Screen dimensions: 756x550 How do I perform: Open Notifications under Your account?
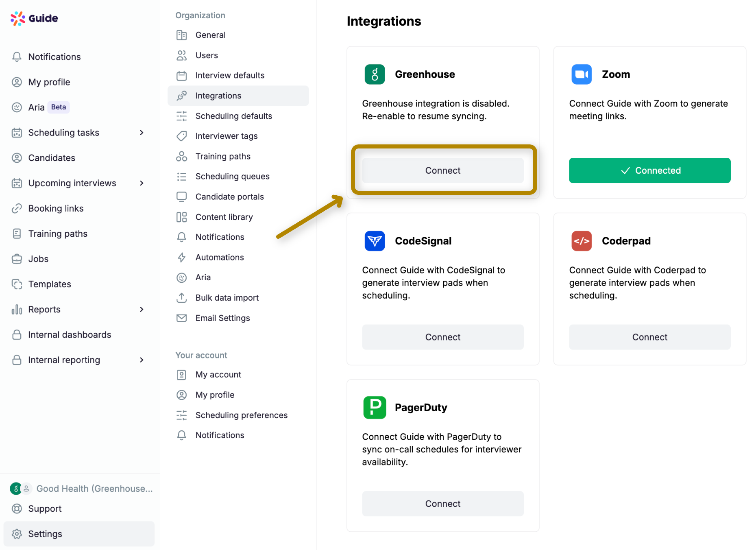click(238, 435)
